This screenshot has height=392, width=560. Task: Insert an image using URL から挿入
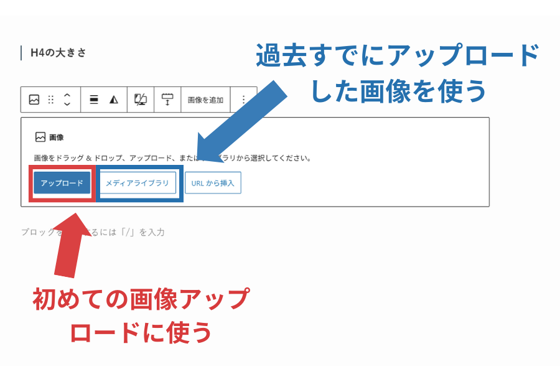tap(213, 183)
